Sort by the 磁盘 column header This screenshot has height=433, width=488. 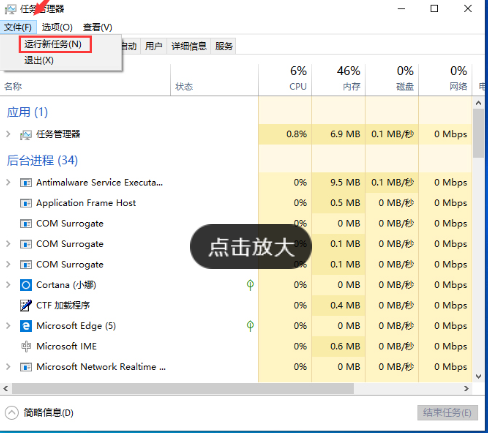(392, 79)
